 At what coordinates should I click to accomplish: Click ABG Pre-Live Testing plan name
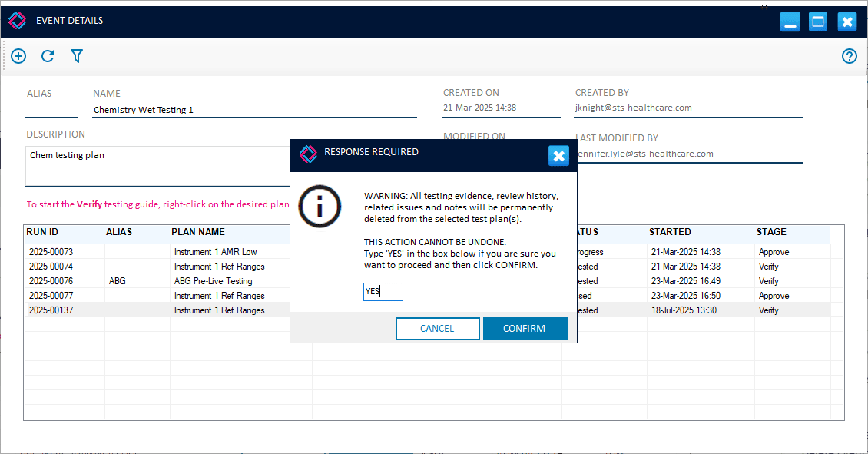pyautogui.click(x=213, y=281)
